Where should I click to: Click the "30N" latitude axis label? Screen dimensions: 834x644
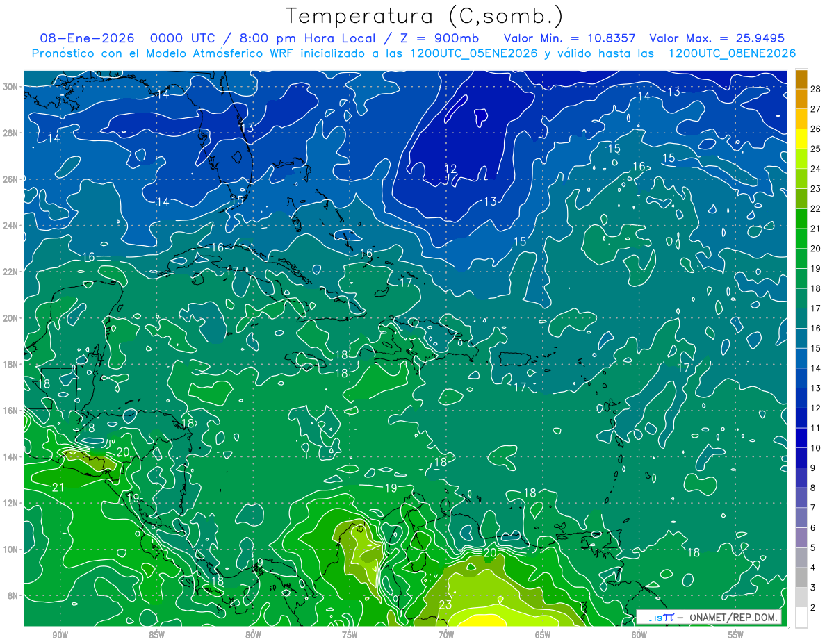coord(11,86)
